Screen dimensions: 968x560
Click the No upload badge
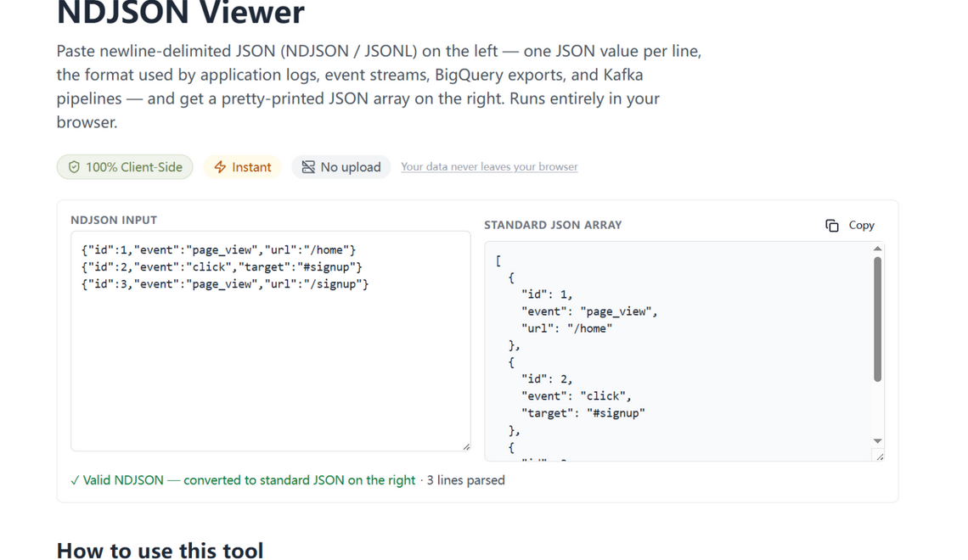pyautogui.click(x=340, y=167)
